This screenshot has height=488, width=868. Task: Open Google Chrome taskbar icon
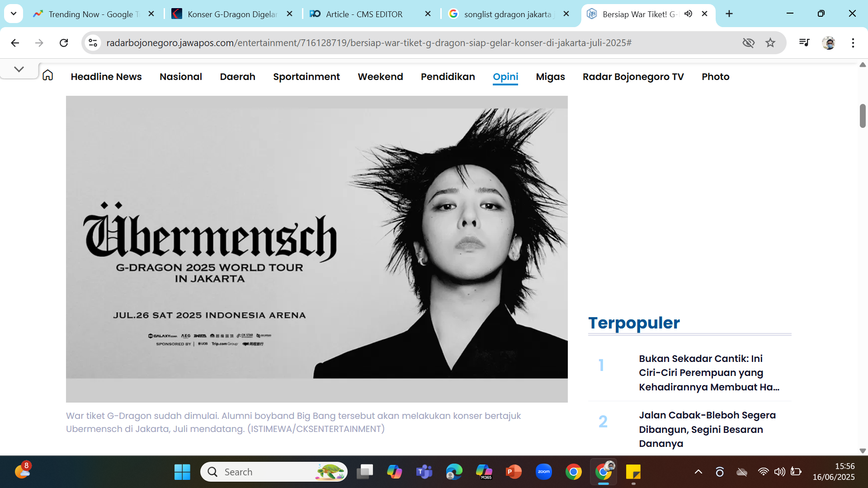pos(573,472)
